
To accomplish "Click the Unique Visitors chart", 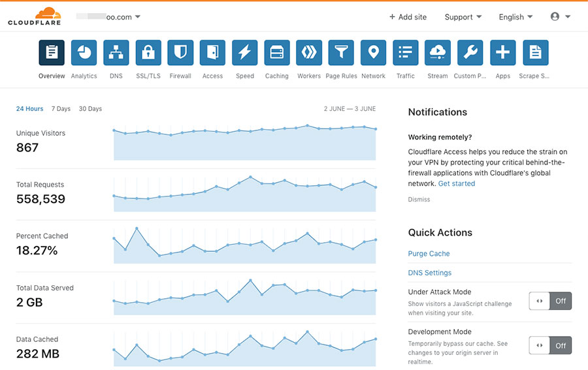I will (245, 143).
